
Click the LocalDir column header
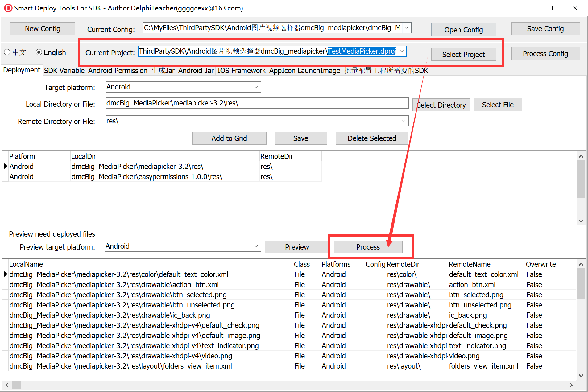165,156
